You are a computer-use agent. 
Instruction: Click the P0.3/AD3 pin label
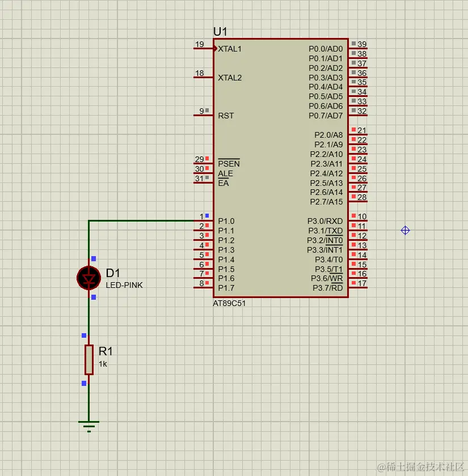pyautogui.click(x=326, y=78)
